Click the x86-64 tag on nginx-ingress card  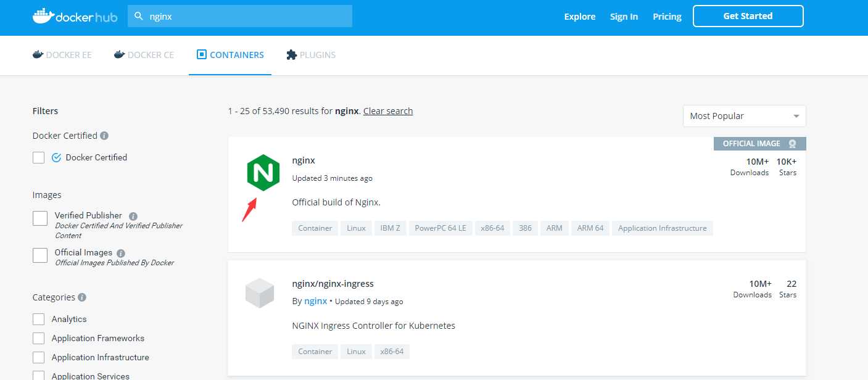[x=392, y=352]
